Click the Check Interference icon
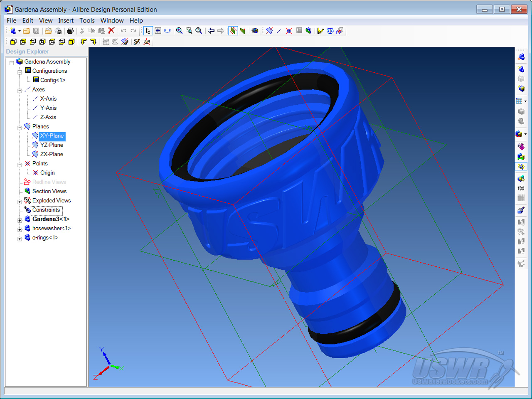Image resolution: width=532 pixels, height=399 pixels. (x=340, y=31)
